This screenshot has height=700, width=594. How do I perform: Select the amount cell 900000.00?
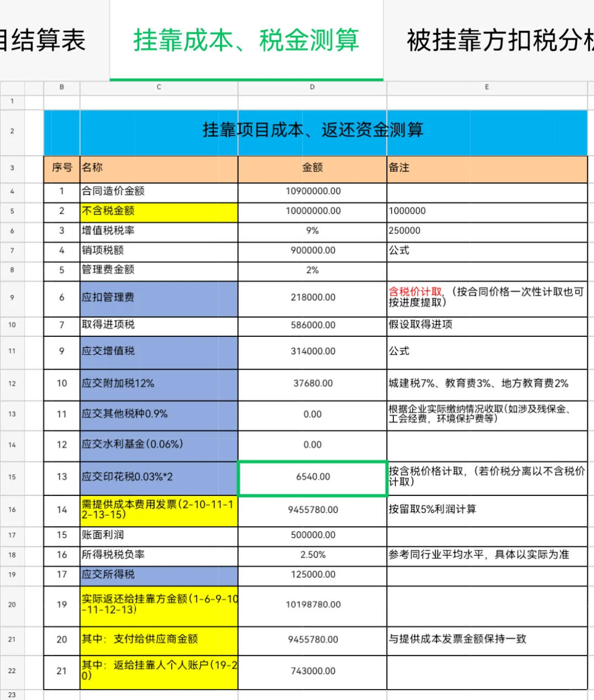coord(312,251)
